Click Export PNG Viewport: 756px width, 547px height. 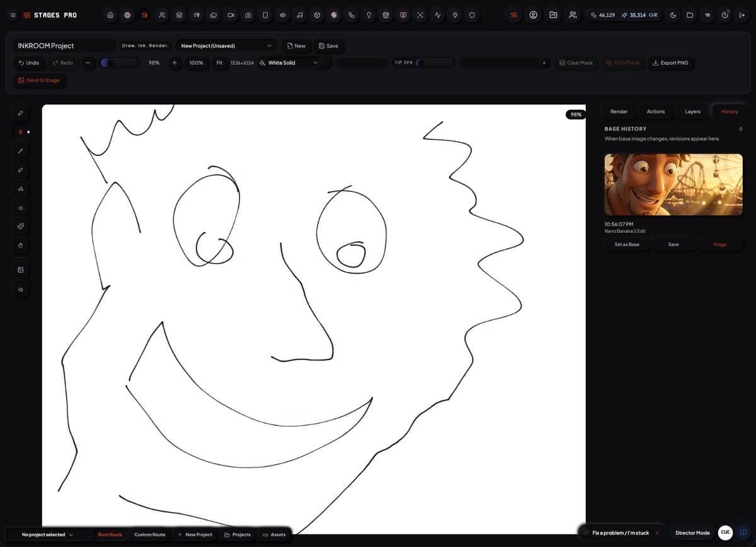(670, 63)
